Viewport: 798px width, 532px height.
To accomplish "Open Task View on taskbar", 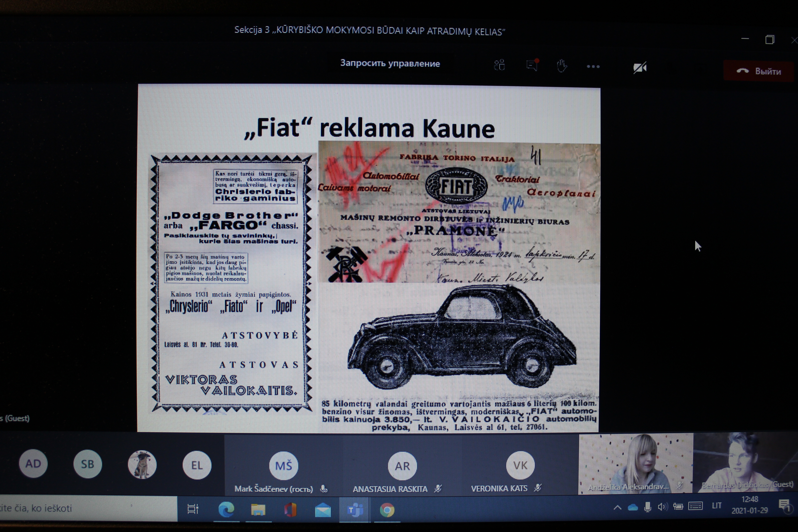I will point(193,509).
